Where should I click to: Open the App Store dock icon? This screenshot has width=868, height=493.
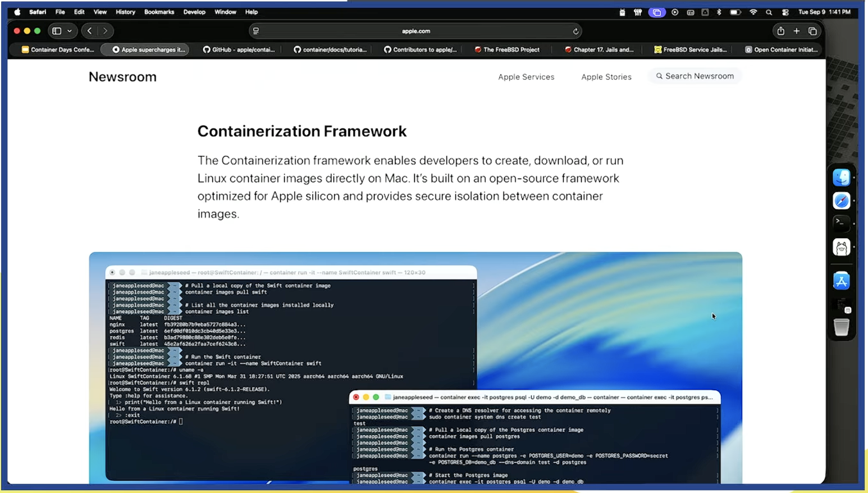coord(841,281)
